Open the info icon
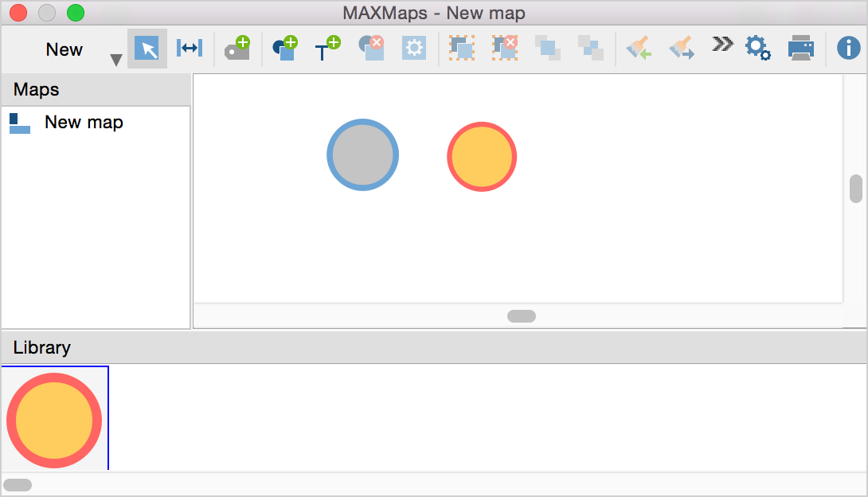 (848, 48)
